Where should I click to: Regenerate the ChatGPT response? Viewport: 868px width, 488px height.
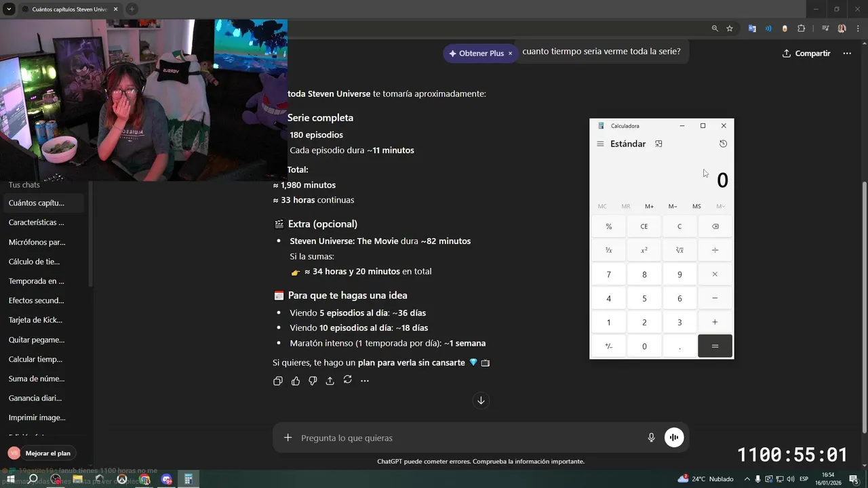tap(347, 380)
